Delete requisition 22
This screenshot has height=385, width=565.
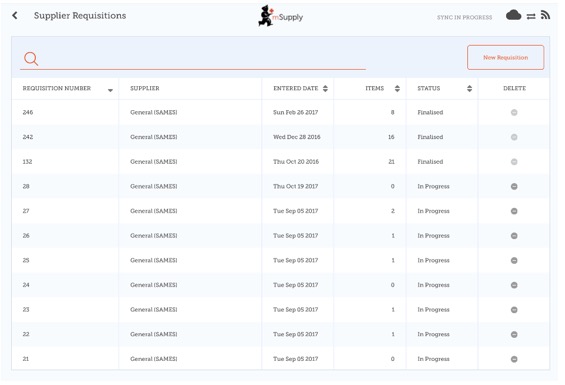click(x=514, y=334)
